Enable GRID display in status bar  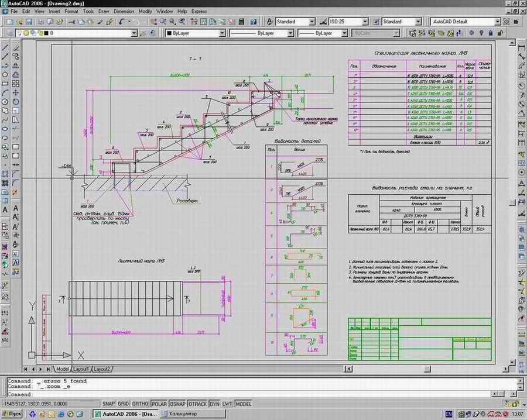(124, 404)
